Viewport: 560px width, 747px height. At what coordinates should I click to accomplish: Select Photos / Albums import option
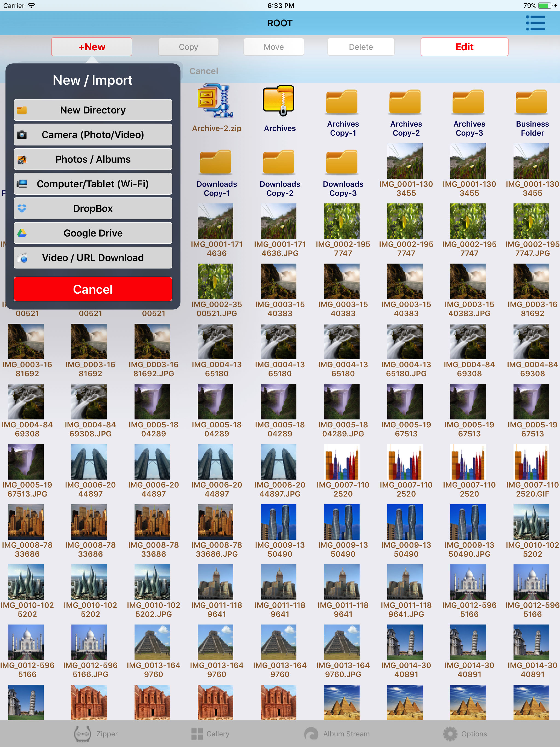(93, 159)
